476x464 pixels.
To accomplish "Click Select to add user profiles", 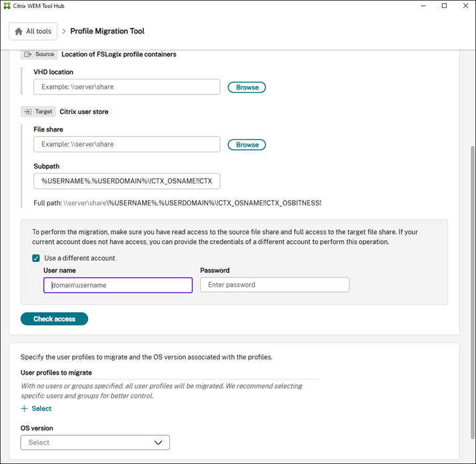I will (x=41, y=409).
